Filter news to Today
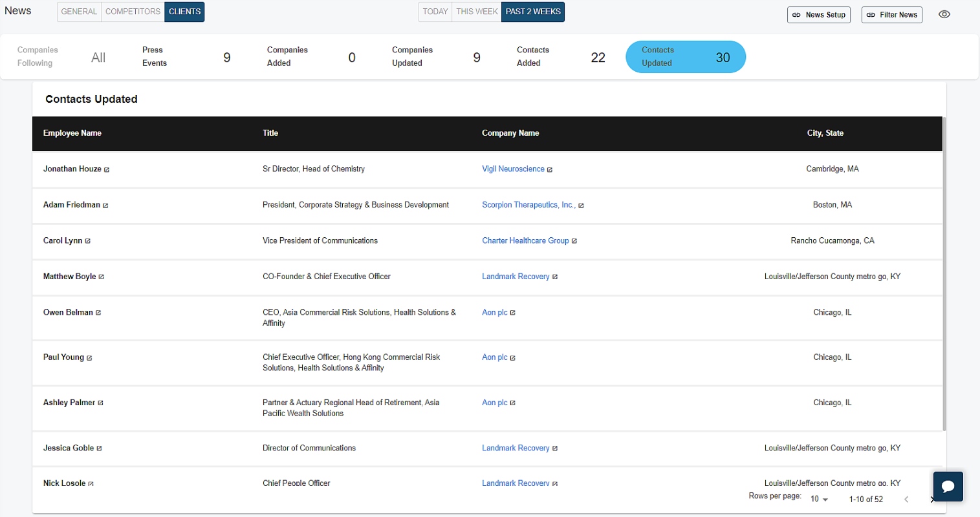This screenshot has width=980, height=517. 435,12
